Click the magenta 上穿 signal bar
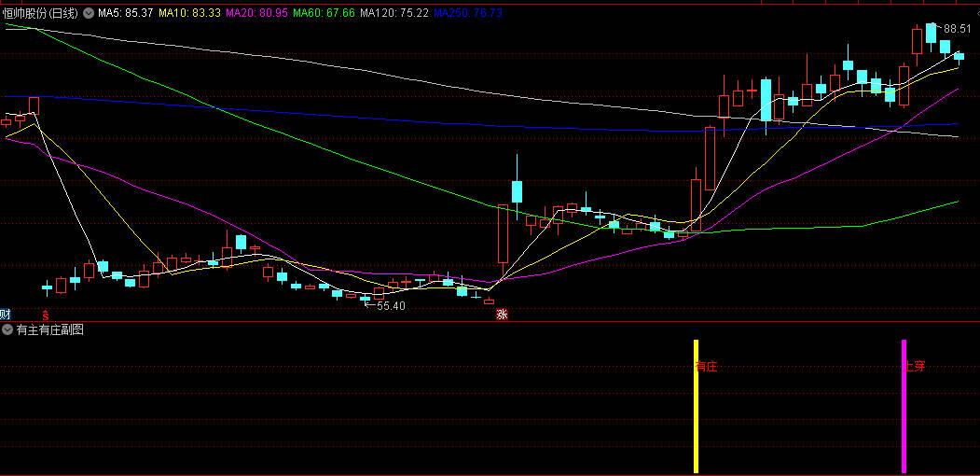 pyautogui.click(x=904, y=406)
